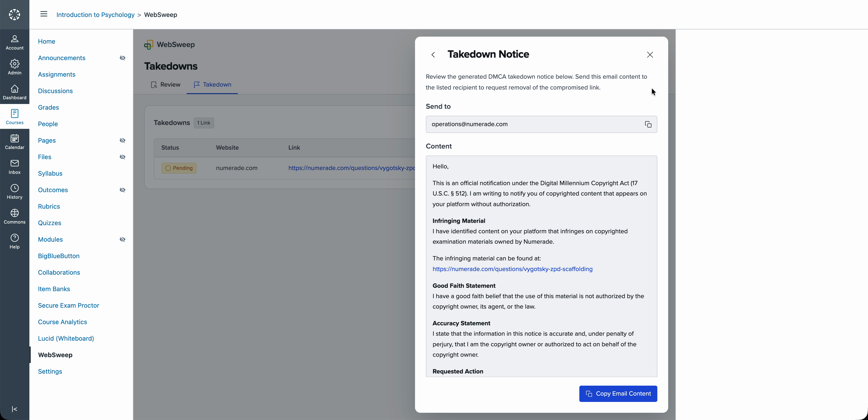Open Pages in course navigation
The height and width of the screenshot is (420, 868).
click(x=47, y=141)
